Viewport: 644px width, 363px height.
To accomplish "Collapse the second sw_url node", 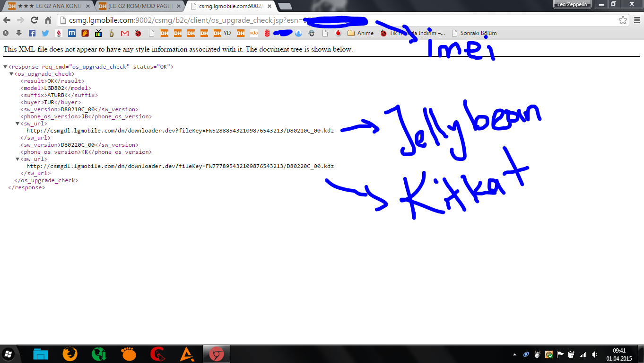I will pyautogui.click(x=17, y=159).
